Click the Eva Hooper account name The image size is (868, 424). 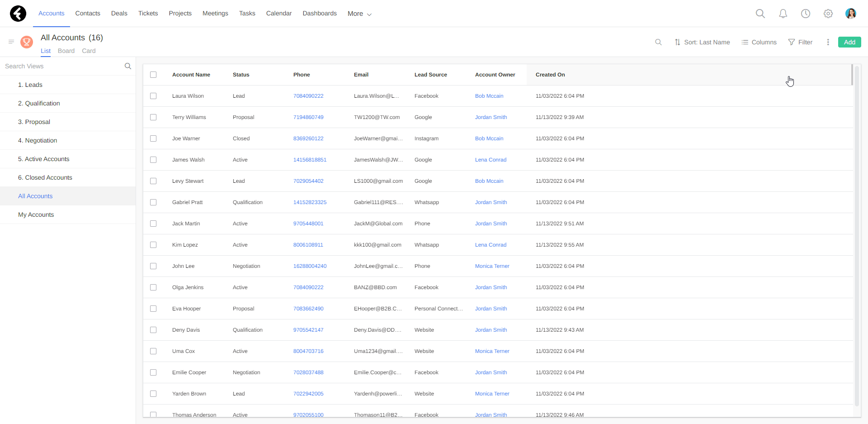point(186,309)
